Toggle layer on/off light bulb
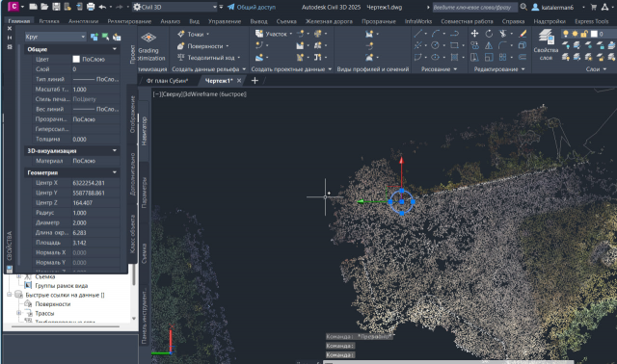The height and width of the screenshot is (364, 617). [566, 34]
